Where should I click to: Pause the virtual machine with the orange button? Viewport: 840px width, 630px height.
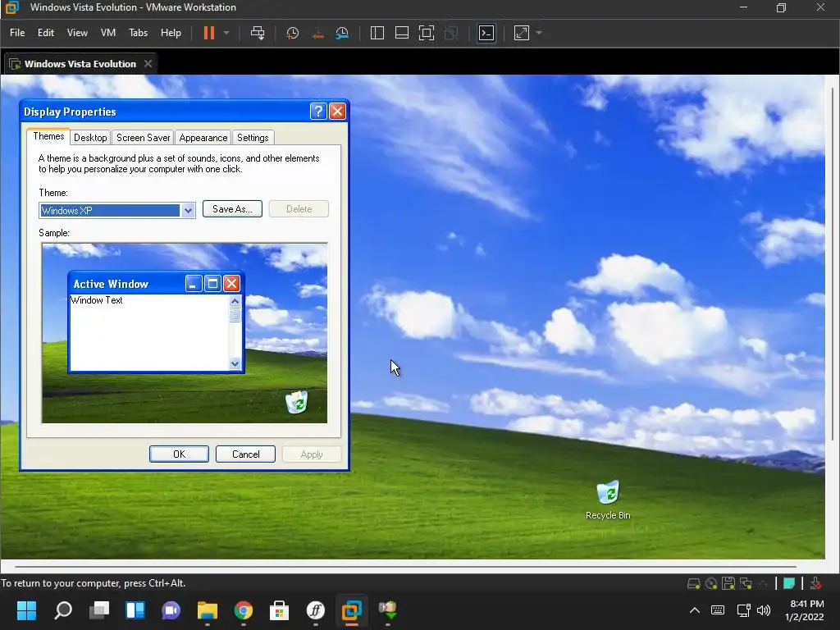[x=209, y=33]
